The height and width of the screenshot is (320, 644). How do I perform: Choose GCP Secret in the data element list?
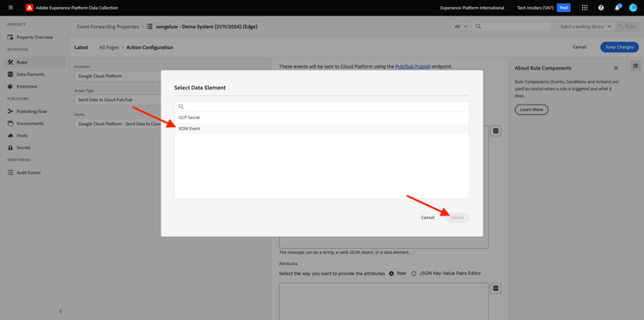point(322,118)
